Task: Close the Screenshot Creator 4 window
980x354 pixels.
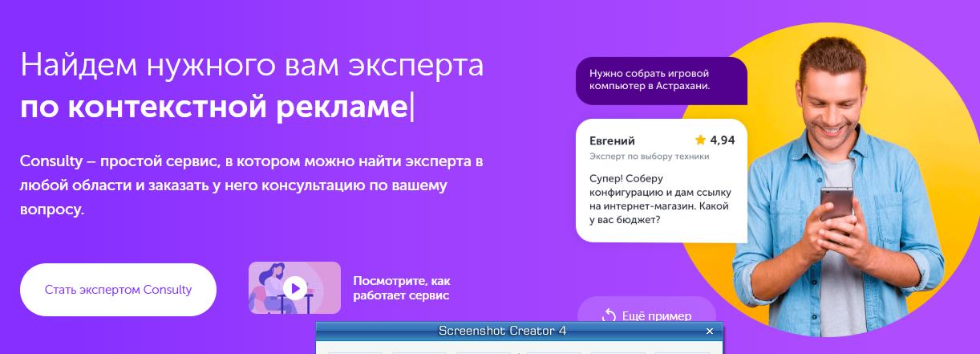Action: (709, 331)
